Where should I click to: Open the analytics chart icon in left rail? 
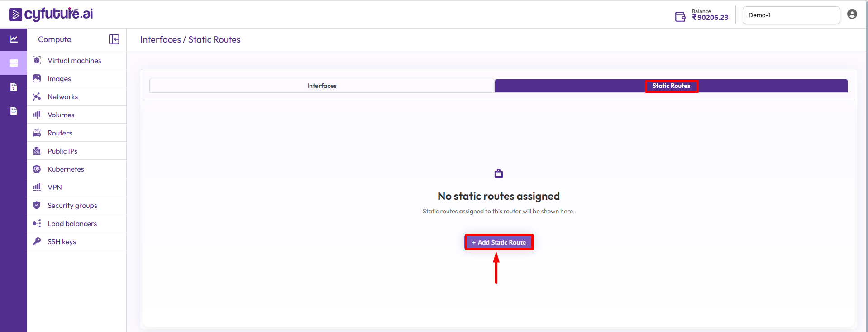tap(14, 39)
